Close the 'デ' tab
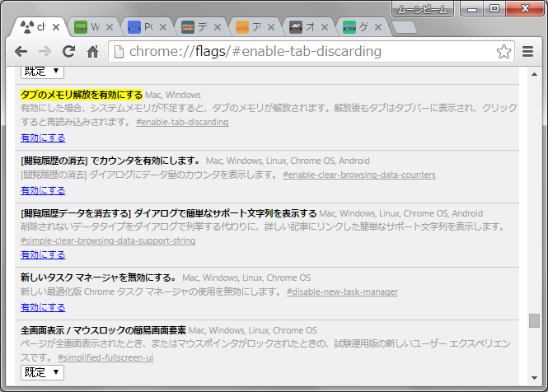The width and height of the screenshot is (548, 392). pos(218,27)
